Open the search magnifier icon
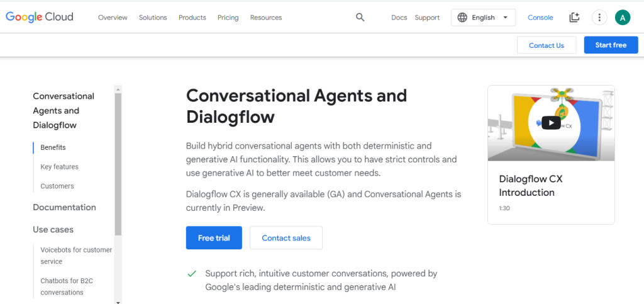644x304 pixels. tap(360, 17)
